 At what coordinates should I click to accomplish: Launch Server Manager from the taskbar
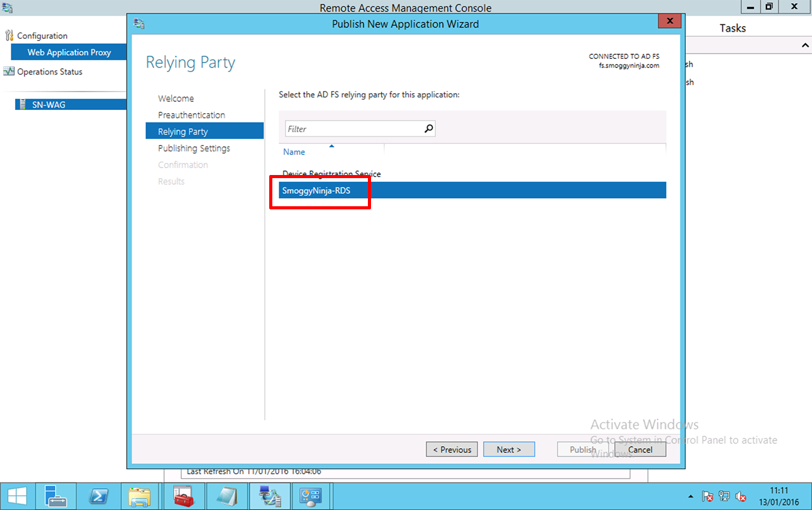[56, 496]
